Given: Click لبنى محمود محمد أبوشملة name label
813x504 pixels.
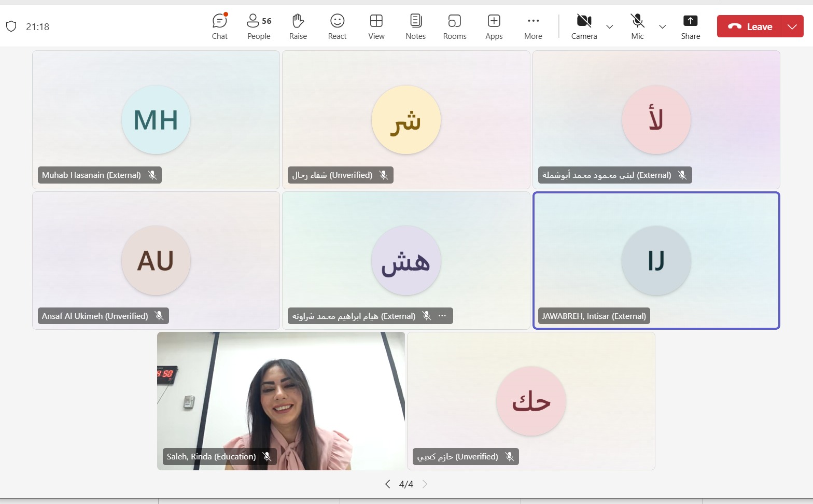Looking at the screenshot, I should tap(607, 175).
